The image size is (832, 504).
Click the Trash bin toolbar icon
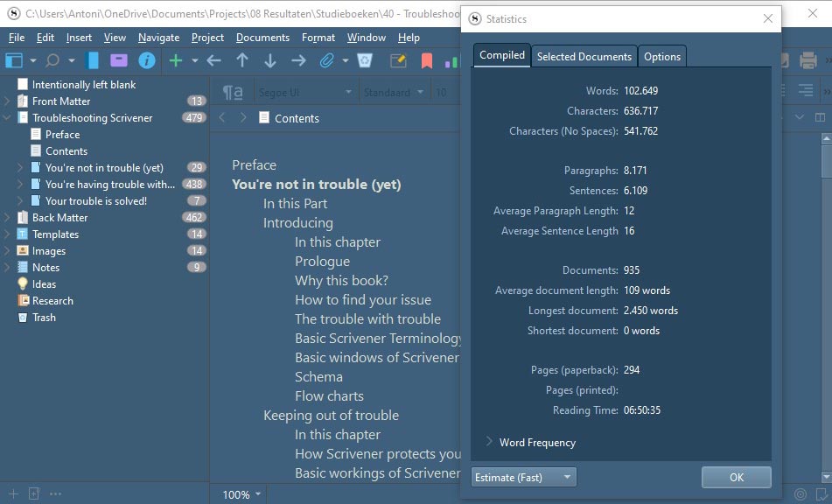(365, 60)
